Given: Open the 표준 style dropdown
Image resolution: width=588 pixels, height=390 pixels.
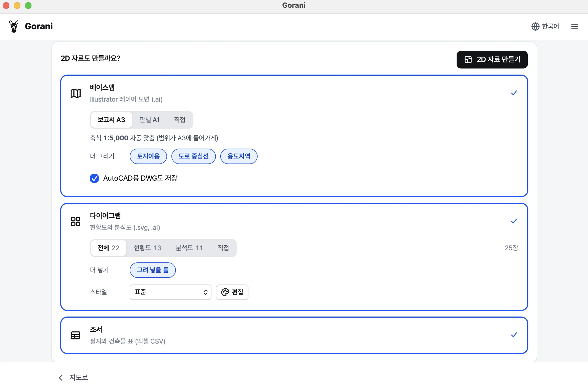Looking at the screenshot, I should [x=171, y=292].
